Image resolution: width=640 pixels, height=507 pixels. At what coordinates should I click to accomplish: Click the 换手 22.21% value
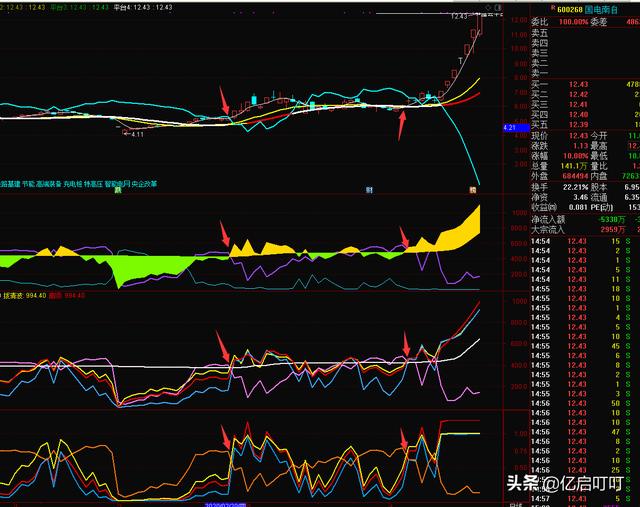point(576,187)
